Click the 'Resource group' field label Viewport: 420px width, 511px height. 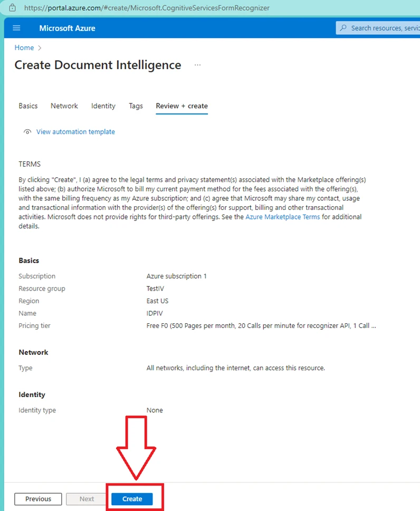click(x=42, y=288)
